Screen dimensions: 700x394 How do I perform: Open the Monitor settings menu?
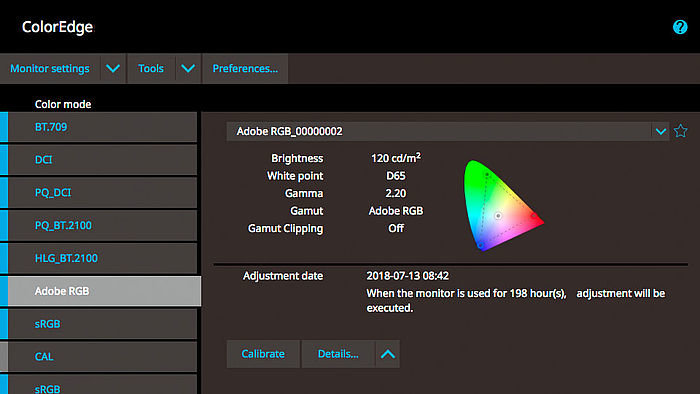[x=50, y=68]
